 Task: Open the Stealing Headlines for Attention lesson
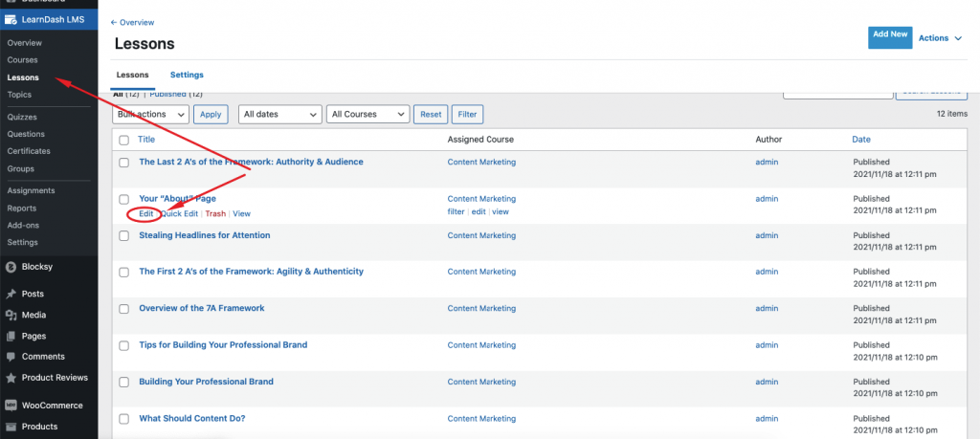205,235
